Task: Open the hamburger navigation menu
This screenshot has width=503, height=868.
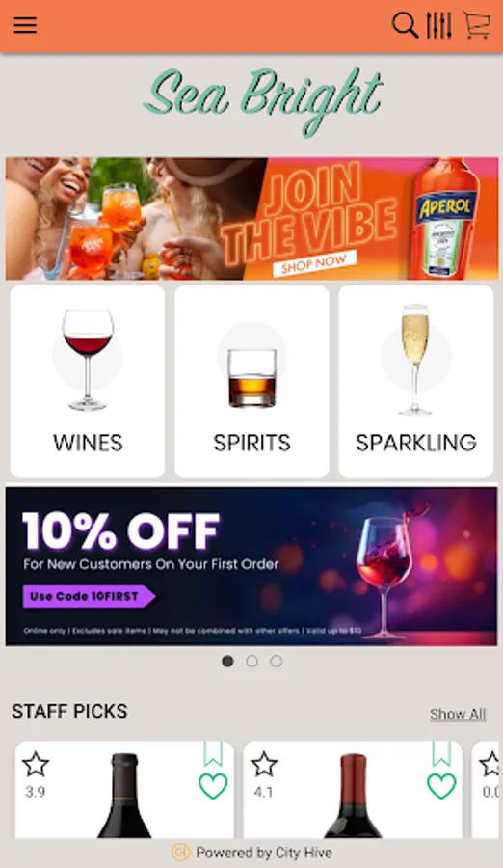Action: [x=25, y=25]
